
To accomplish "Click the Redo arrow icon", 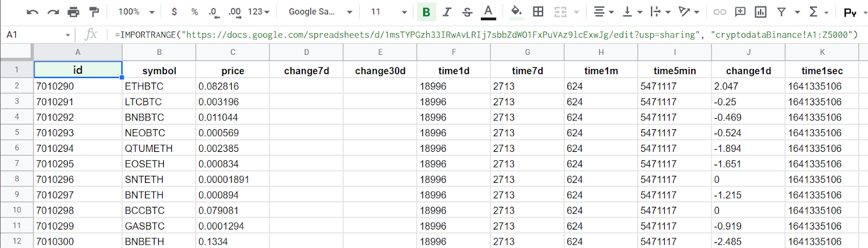I will 53,12.
